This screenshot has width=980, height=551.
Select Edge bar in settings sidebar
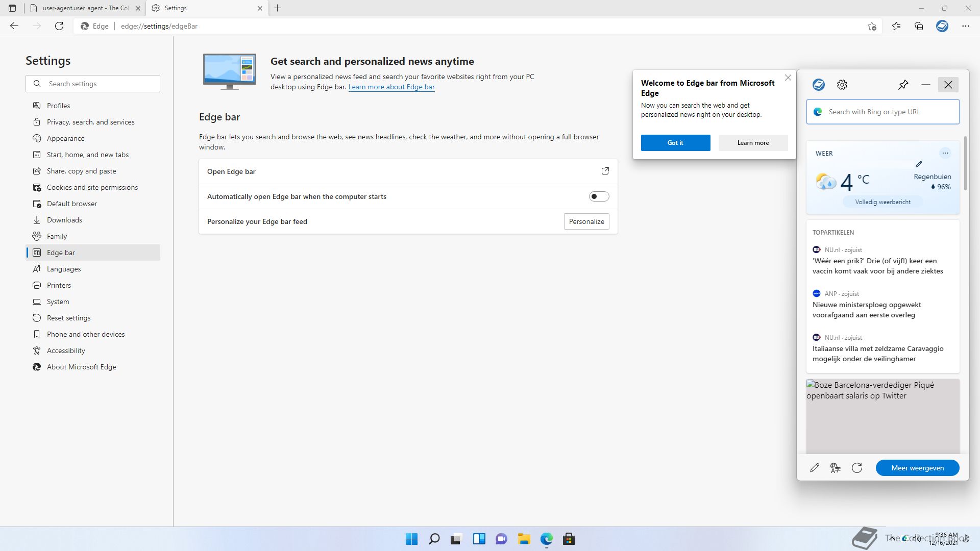point(93,253)
